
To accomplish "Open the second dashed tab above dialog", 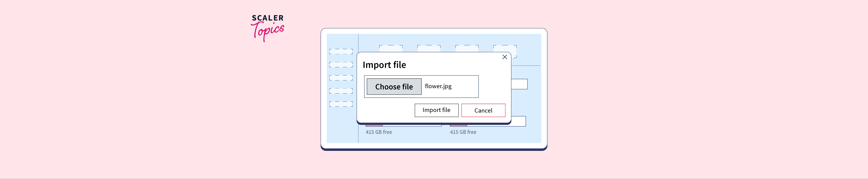I will [429, 48].
